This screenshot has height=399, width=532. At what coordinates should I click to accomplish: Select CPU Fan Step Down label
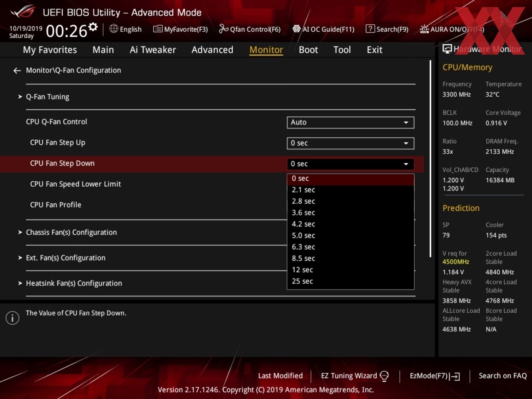click(x=62, y=163)
